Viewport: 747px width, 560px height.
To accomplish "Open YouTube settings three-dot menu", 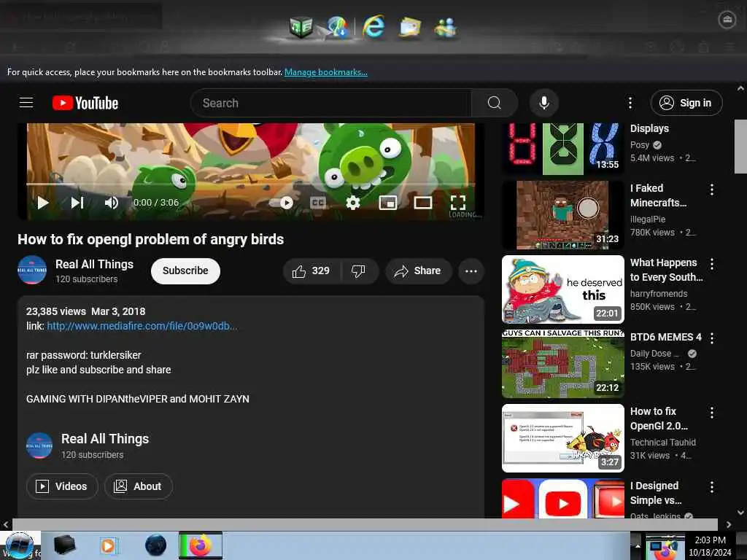I will 630,103.
